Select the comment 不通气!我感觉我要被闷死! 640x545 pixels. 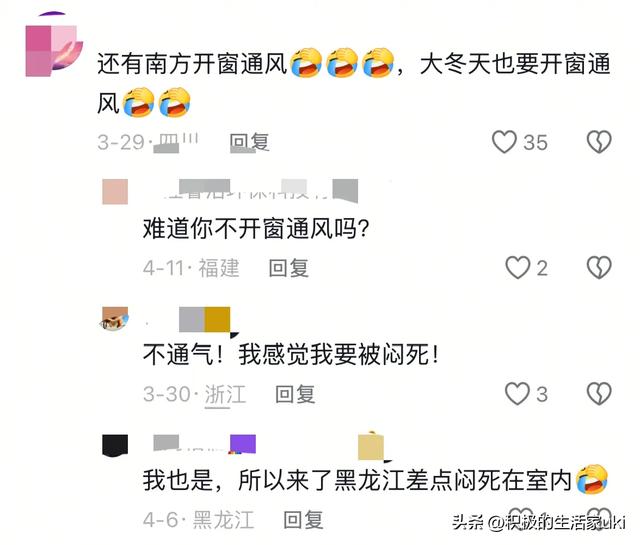pos(291,354)
